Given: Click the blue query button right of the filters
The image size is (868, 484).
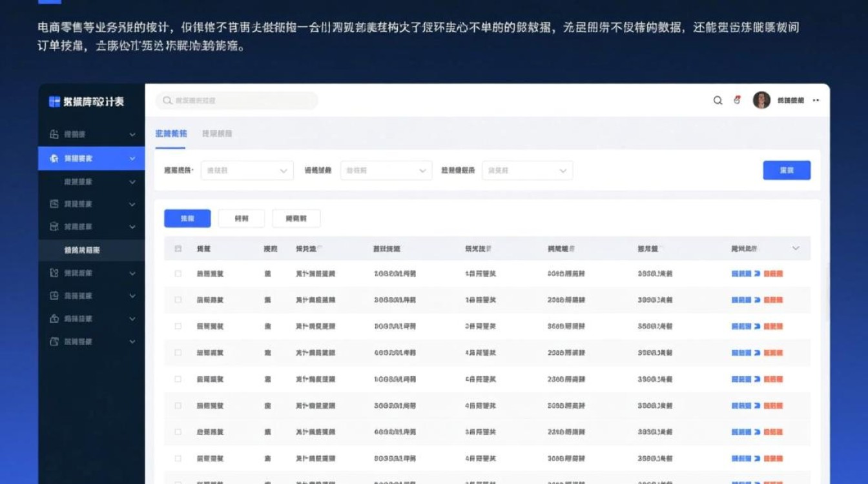Looking at the screenshot, I should (787, 170).
